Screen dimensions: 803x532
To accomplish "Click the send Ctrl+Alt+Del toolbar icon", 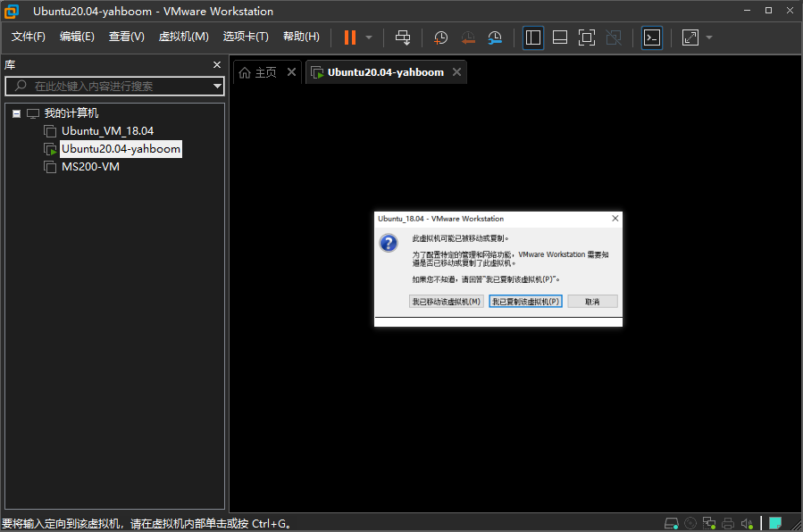I will point(403,37).
